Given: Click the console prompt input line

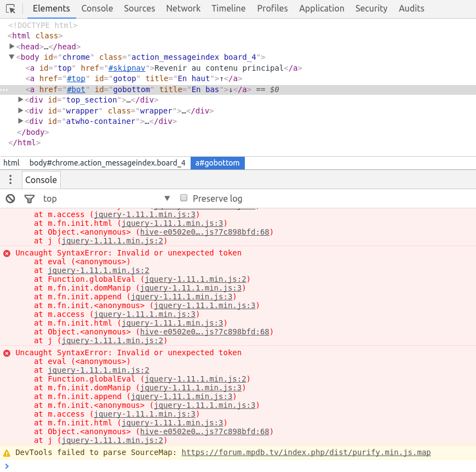Looking at the screenshot, I should [236, 466].
